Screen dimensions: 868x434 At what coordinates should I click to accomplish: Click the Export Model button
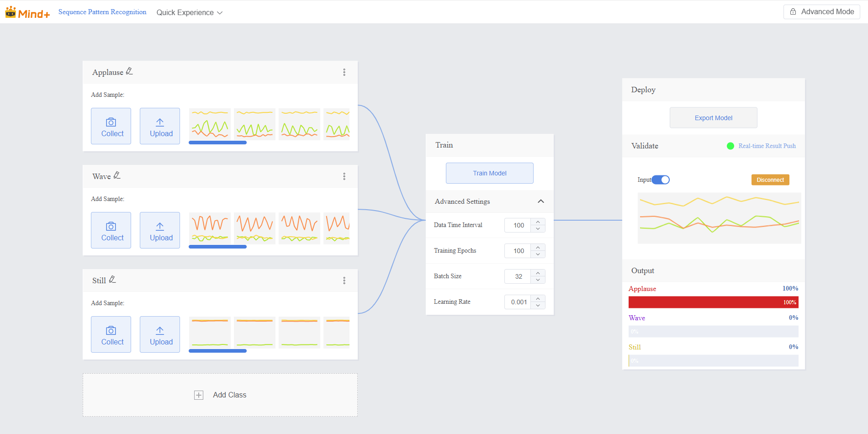click(713, 118)
